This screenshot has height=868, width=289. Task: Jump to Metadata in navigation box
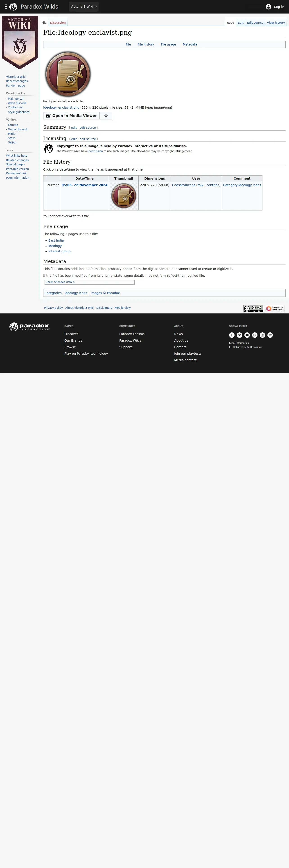tap(190, 44)
